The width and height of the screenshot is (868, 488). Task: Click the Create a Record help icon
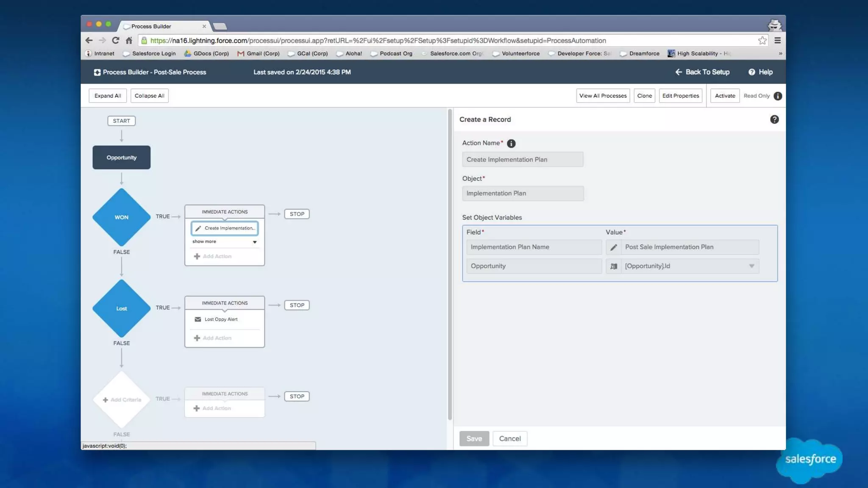[774, 119]
